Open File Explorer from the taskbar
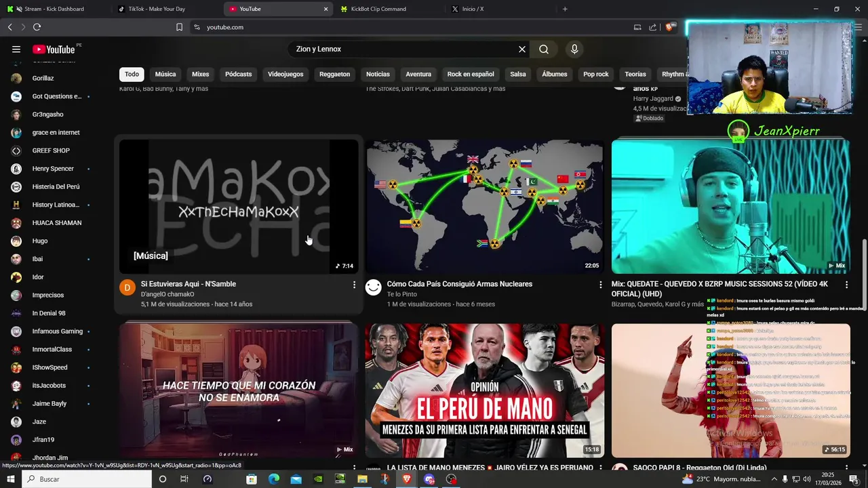868x488 pixels. click(362, 479)
